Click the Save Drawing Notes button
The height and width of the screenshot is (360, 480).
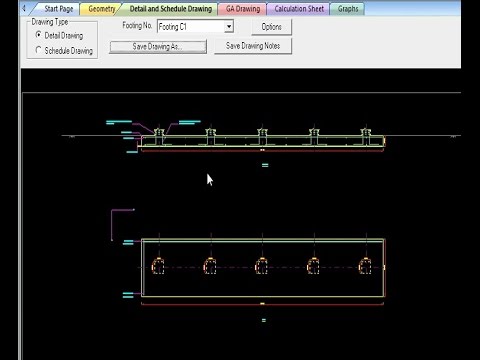253,46
